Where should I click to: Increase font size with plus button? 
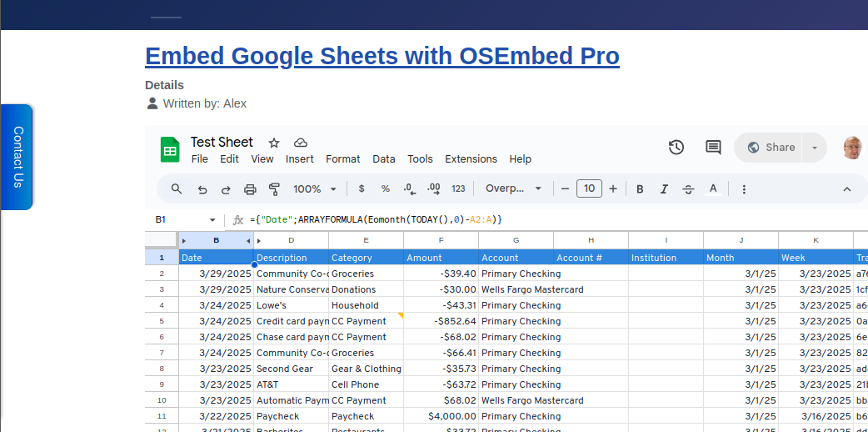(x=613, y=189)
